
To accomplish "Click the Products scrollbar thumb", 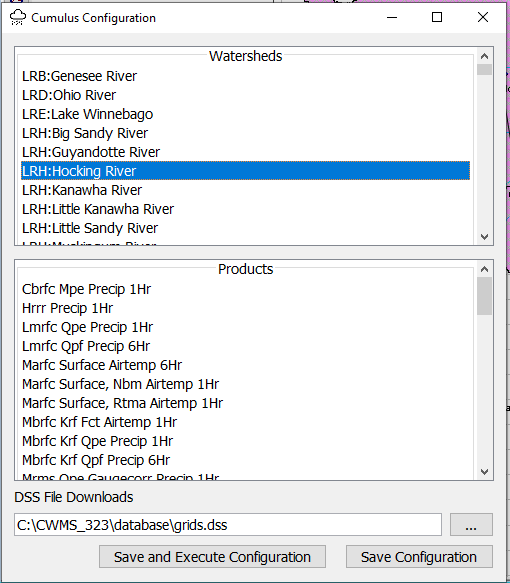I will coord(484,296).
